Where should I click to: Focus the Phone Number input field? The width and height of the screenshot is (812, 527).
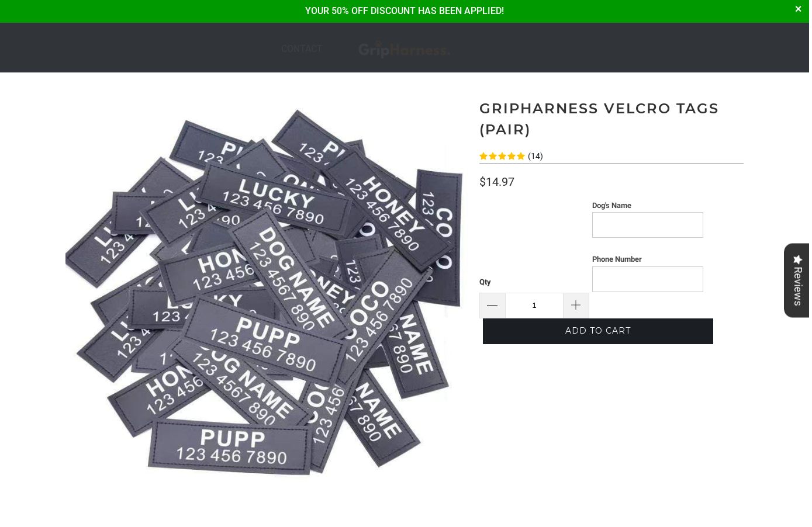click(x=648, y=279)
